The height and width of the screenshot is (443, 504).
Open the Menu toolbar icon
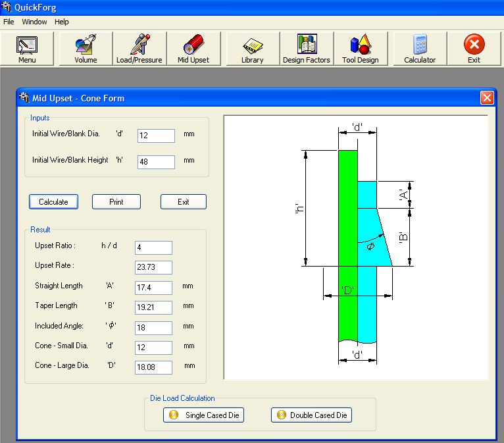[x=27, y=49]
